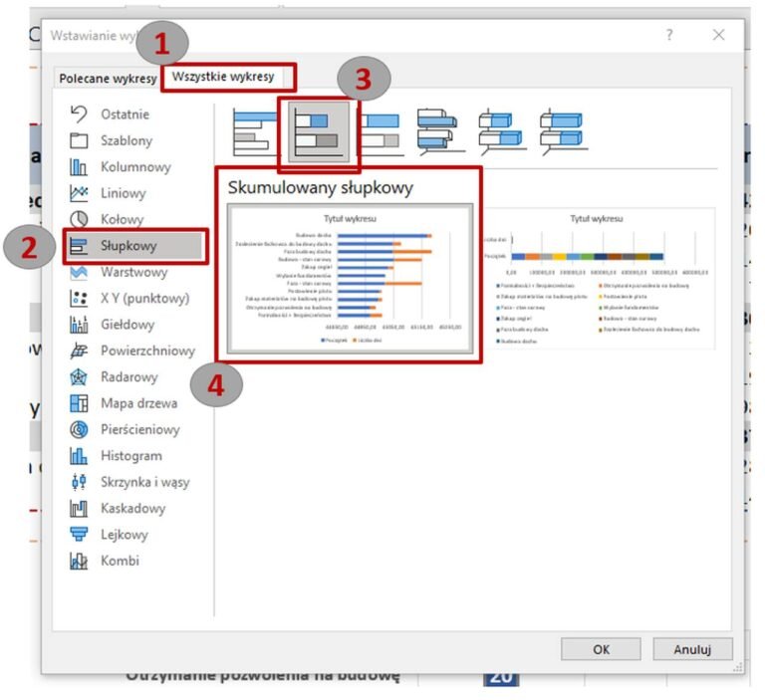This screenshot has width=765, height=700.
Task: Select the first stacked bar preview thumbnail
Action: pos(349,279)
